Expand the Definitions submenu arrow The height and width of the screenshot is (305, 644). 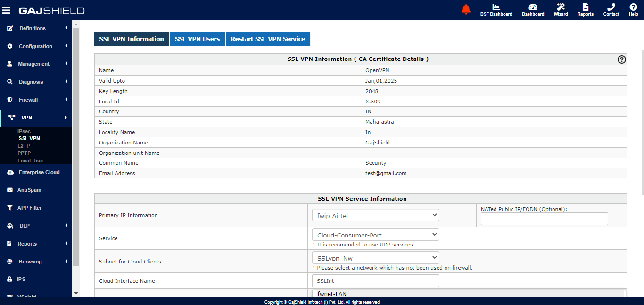(66, 28)
